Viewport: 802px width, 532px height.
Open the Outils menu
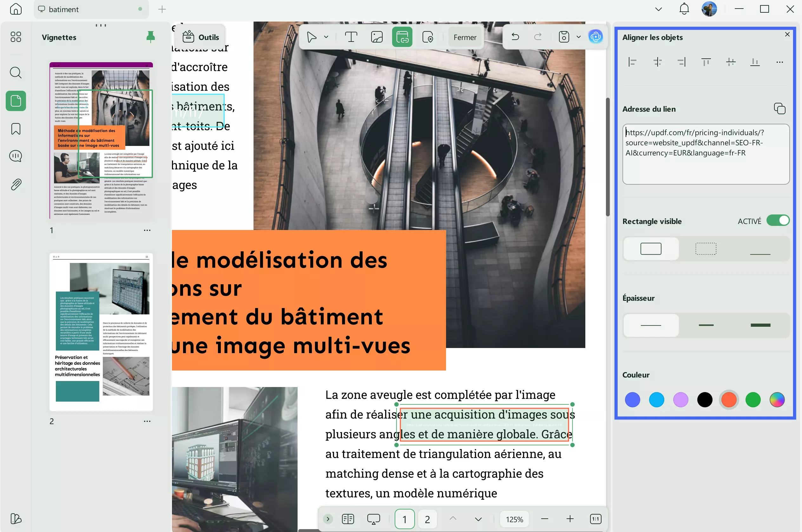coord(201,37)
